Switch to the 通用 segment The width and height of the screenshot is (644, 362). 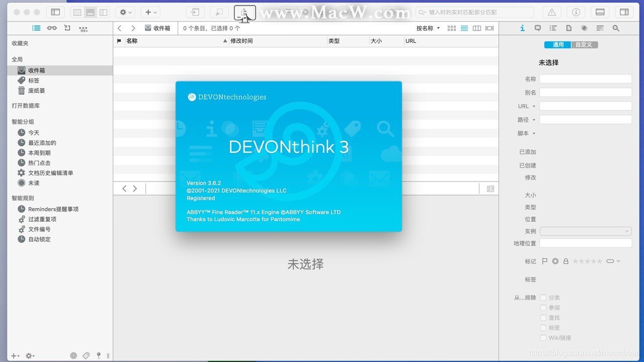point(558,45)
